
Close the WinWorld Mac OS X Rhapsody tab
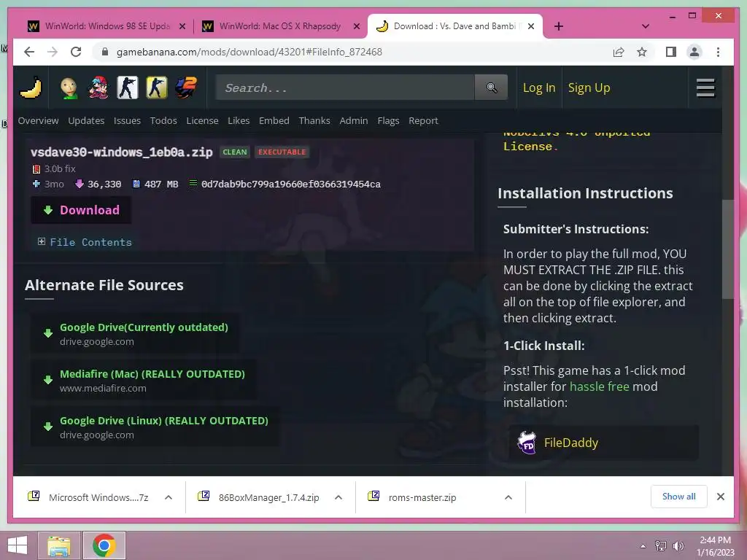point(356,26)
